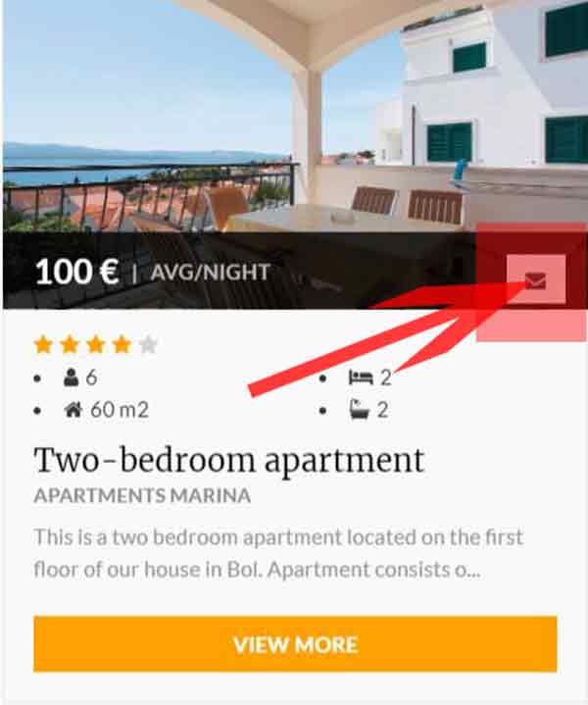588x705 pixels.
Task: Open the Two-bedroom apartment title
Action: click(x=229, y=461)
